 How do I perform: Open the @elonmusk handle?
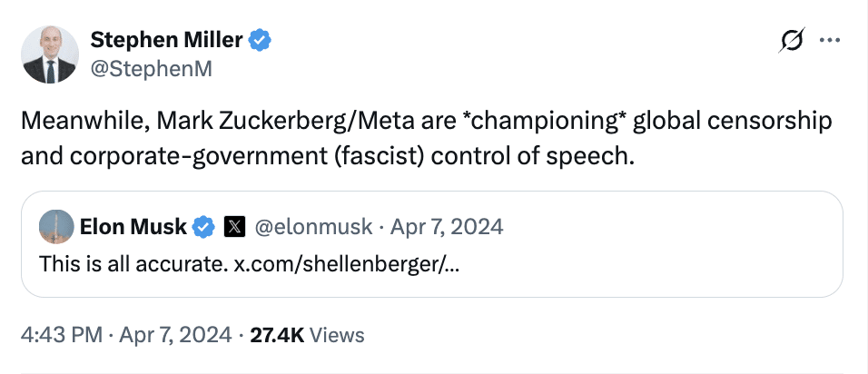(315, 227)
